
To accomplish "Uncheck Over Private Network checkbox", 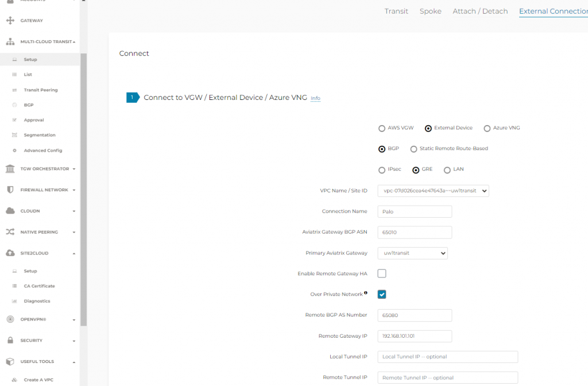I will tap(382, 295).
